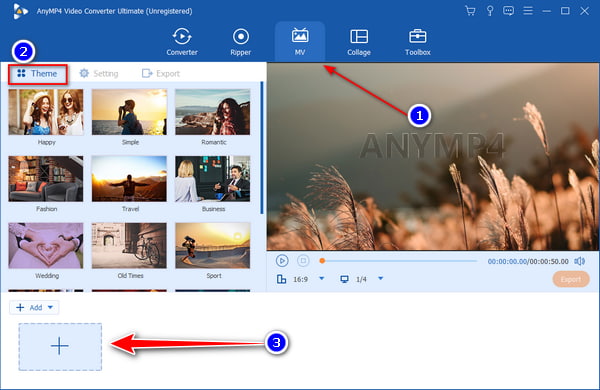
Task: Click the playback progress slider
Action: point(399,261)
